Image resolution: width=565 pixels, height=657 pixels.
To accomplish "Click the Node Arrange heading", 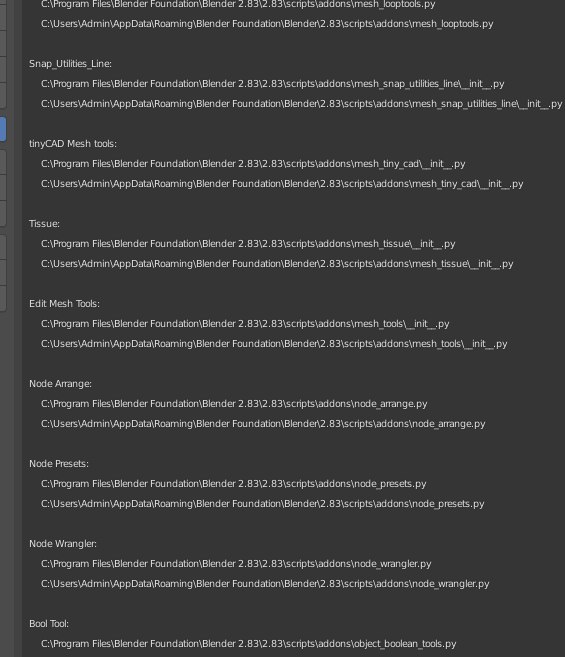I will 60,384.
